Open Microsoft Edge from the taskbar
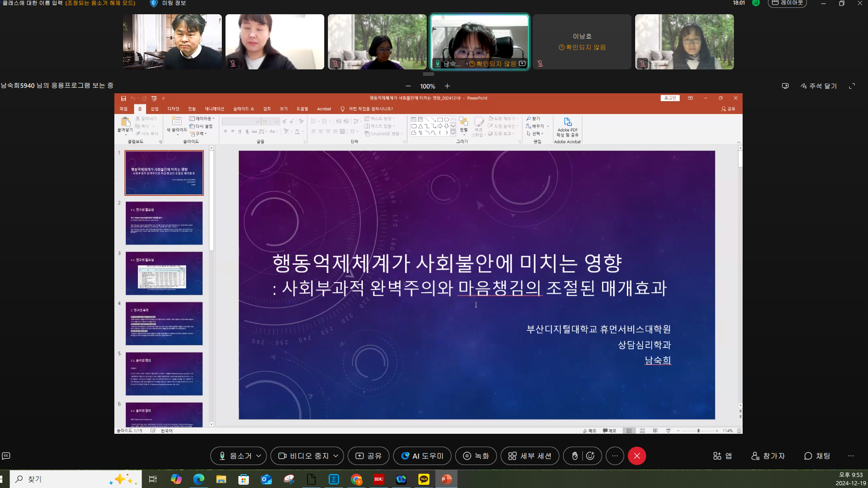 tap(198, 479)
